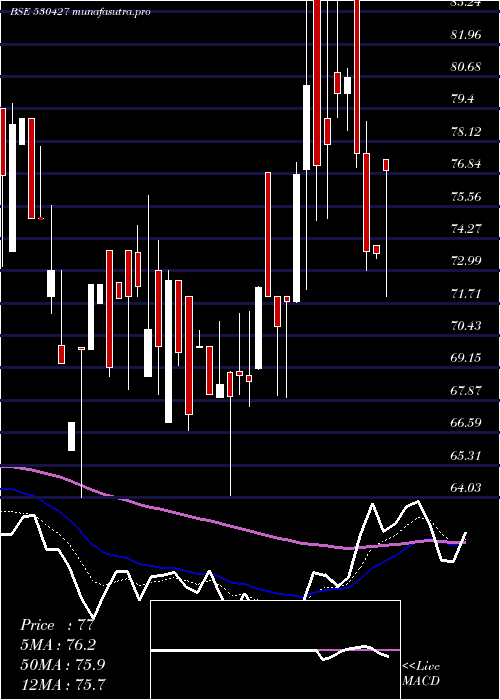Select the 70.43 price axis label

(466, 325)
